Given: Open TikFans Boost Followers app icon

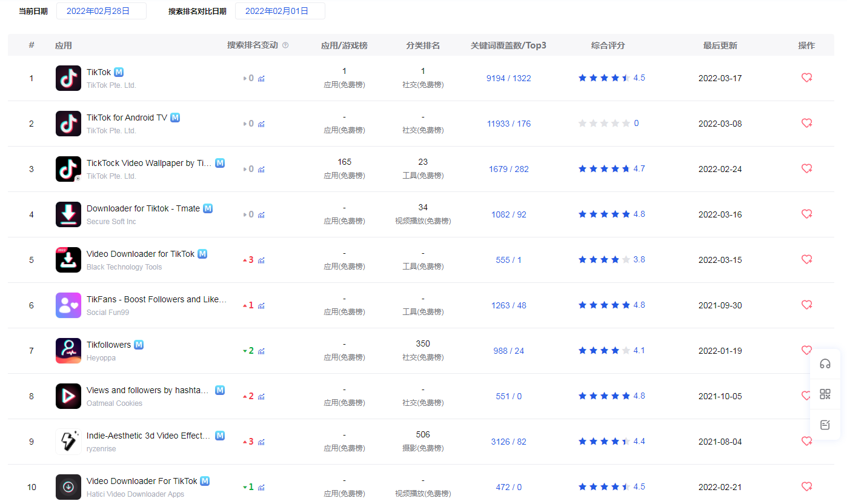Looking at the screenshot, I should 68,305.
